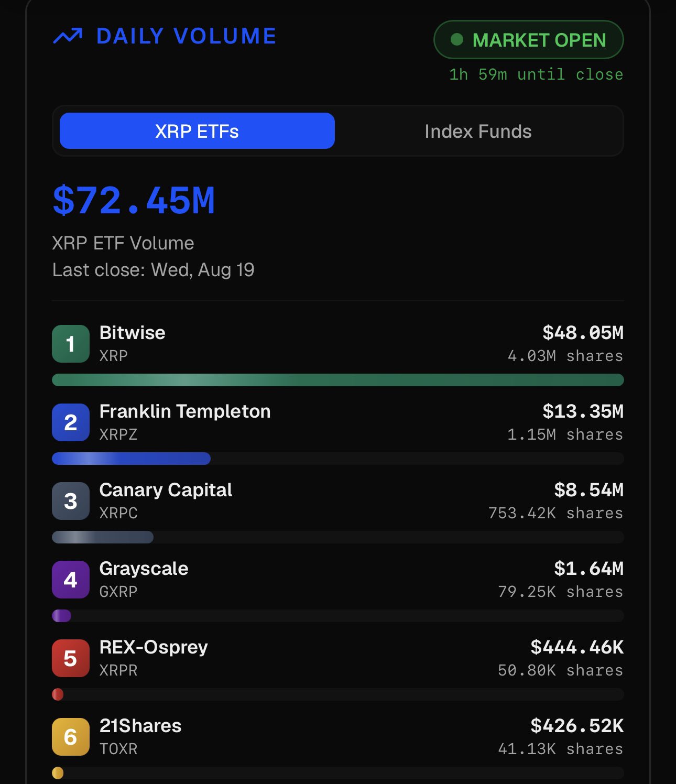Click the 21Shares TOXR share count
This screenshot has height=784, width=676.
561,749
